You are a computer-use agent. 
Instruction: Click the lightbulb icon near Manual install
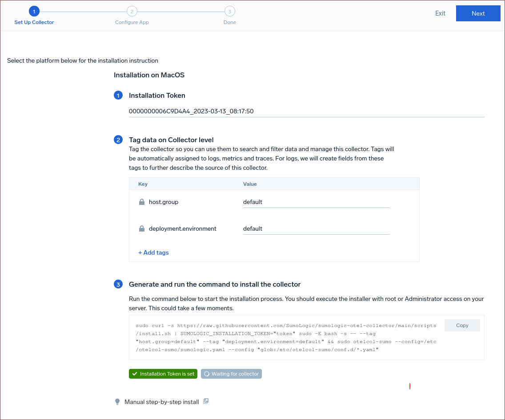click(117, 402)
